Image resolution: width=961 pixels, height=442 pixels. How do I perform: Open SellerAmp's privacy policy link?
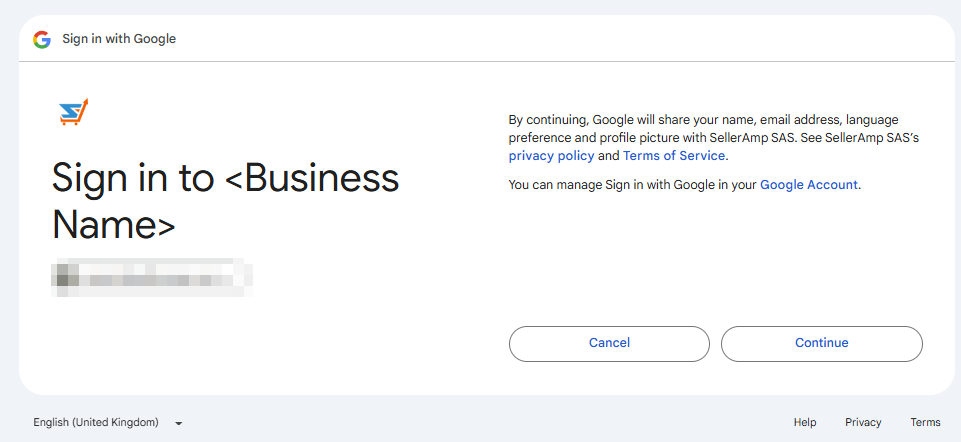pos(551,156)
